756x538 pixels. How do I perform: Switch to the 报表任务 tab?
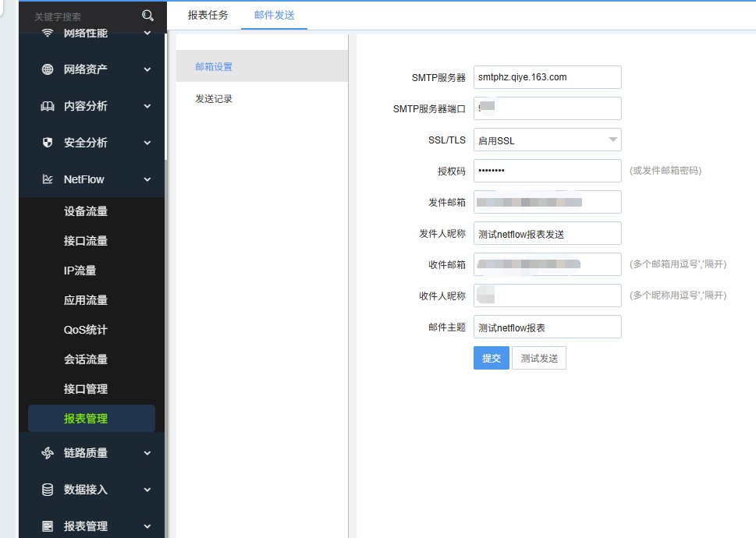tap(208, 15)
